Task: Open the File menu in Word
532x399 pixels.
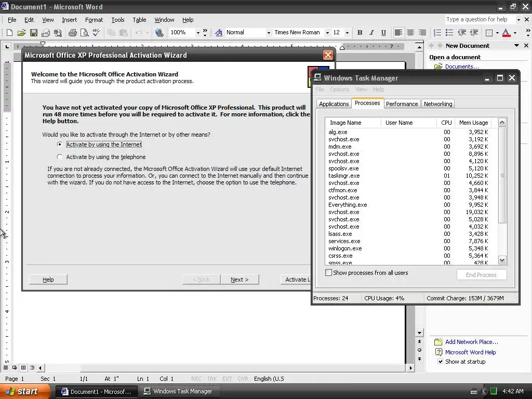Action: click(12, 20)
